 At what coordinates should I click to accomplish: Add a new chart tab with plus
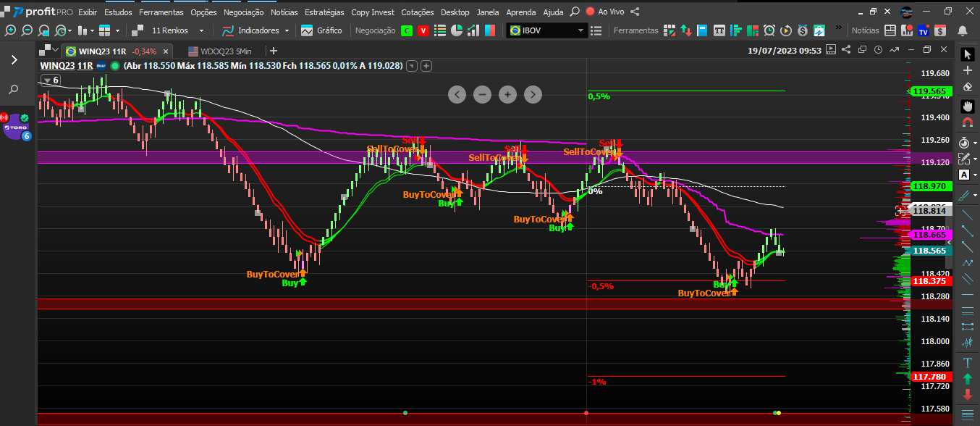tap(273, 51)
